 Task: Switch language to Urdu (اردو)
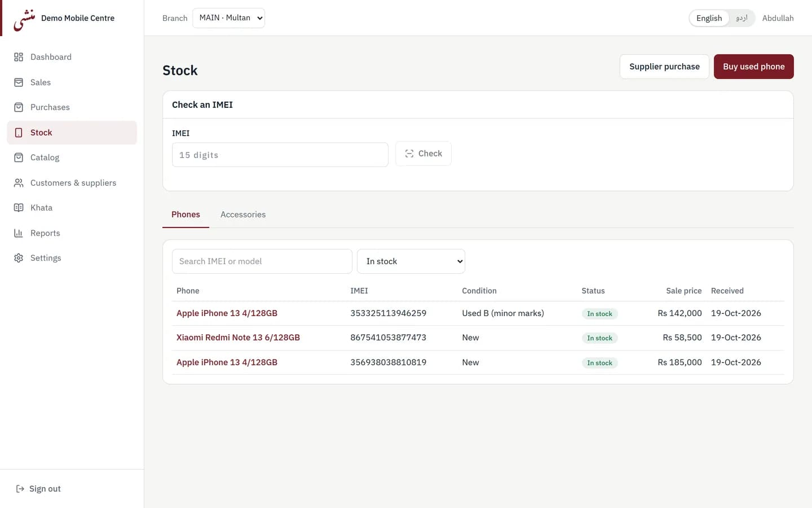[742, 18]
